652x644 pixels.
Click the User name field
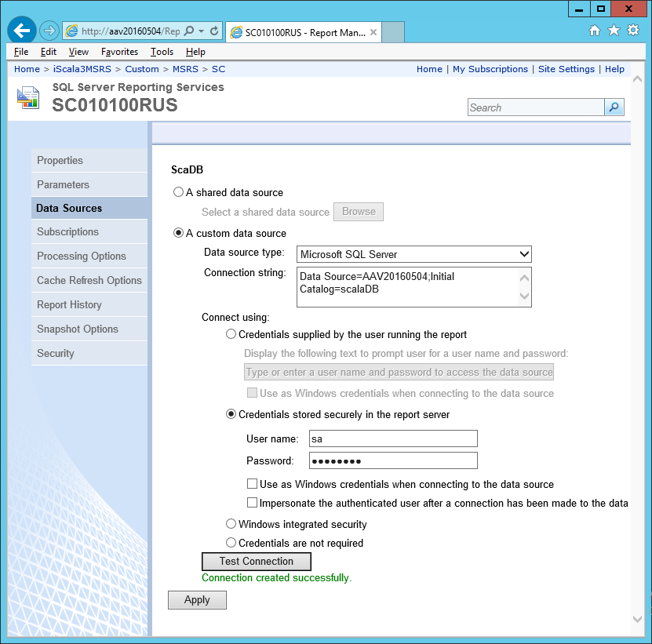click(393, 438)
